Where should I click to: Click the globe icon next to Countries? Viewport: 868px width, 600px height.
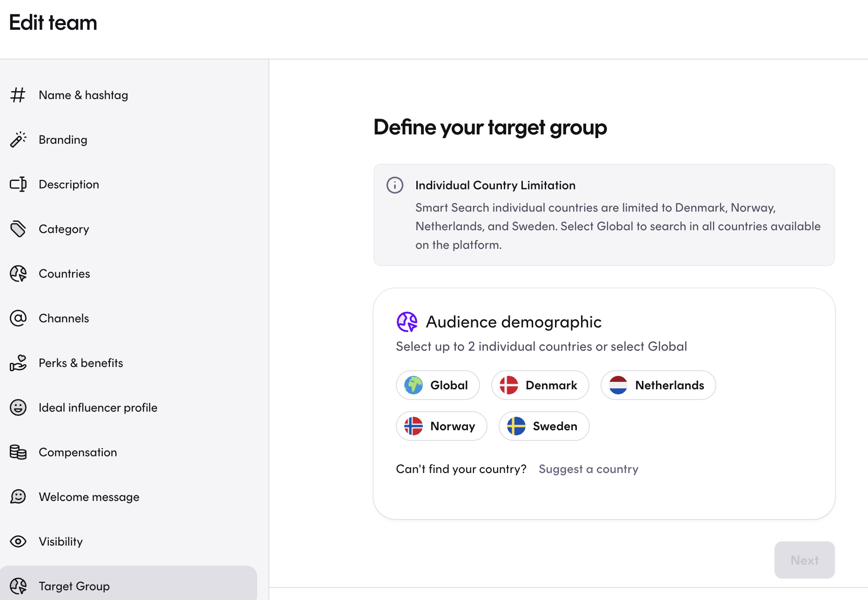click(18, 273)
